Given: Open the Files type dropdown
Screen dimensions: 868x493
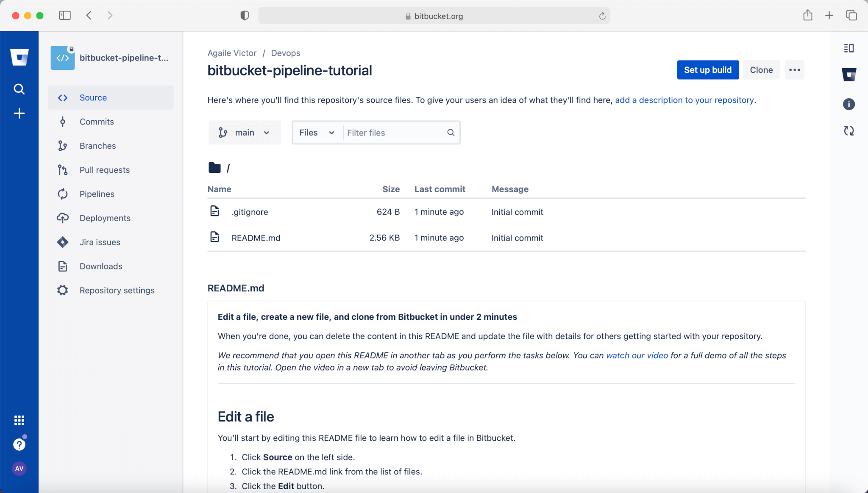Looking at the screenshot, I should coord(317,133).
